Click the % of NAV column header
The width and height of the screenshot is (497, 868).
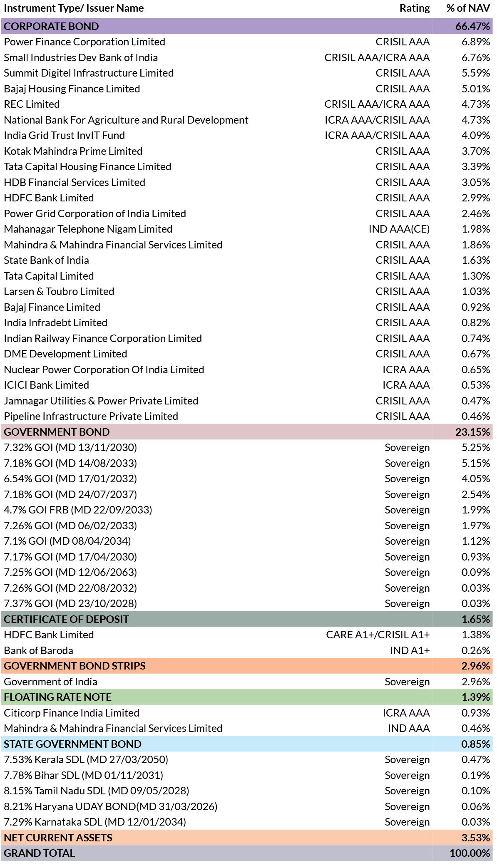click(x=468, y=8)
